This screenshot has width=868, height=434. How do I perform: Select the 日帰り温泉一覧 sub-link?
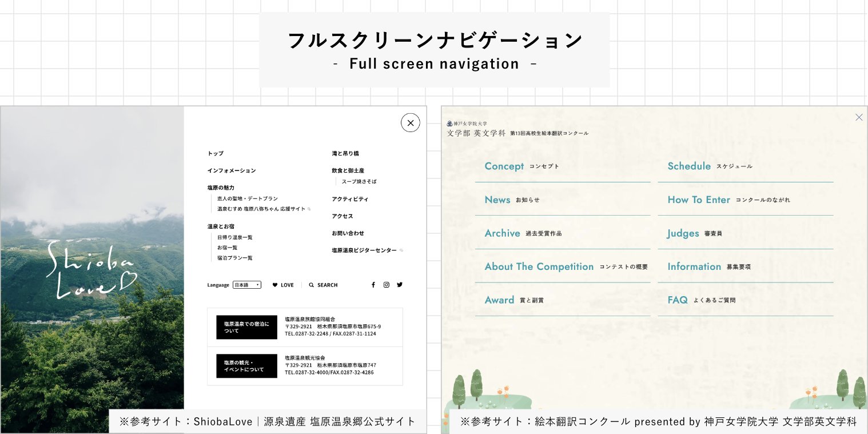234,237
